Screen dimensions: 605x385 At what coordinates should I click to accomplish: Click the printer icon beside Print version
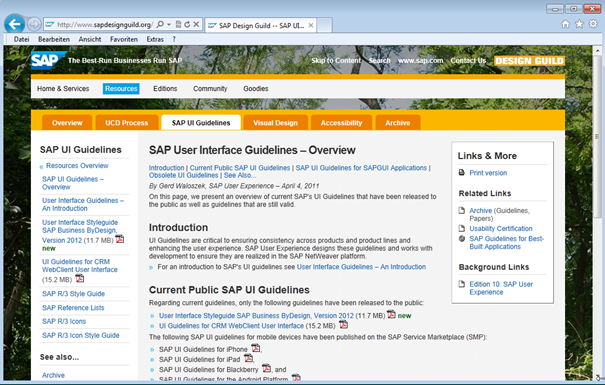point(461,172)
